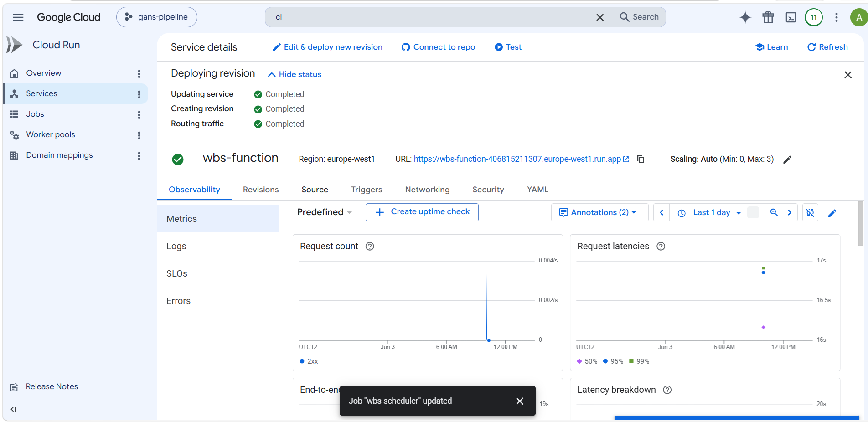The width and height of the screenshot is (868, 422).
Task: Toggle the 50% latency legend
Action: tap(587, 361)
